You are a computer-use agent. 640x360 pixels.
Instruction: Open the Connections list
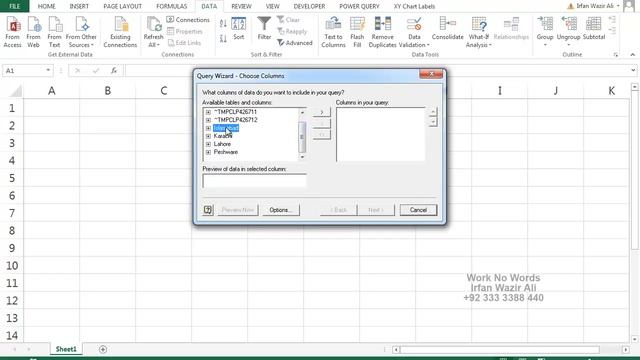point(188,20)
